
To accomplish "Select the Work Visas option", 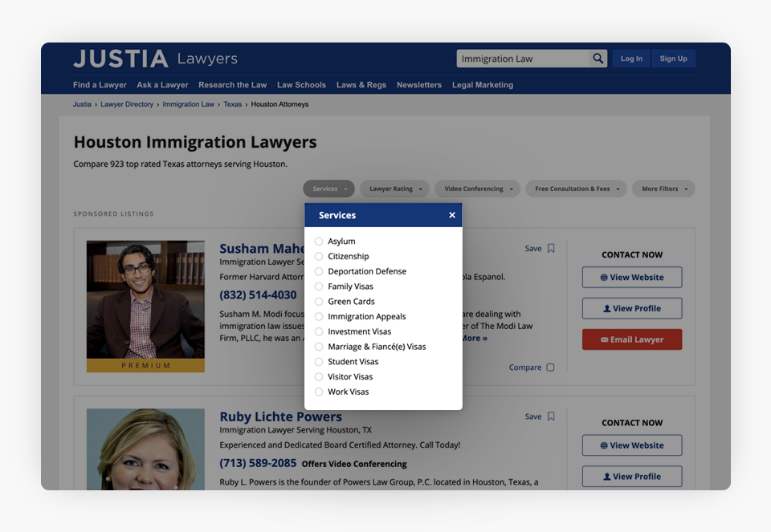I will tap(319, 392).
